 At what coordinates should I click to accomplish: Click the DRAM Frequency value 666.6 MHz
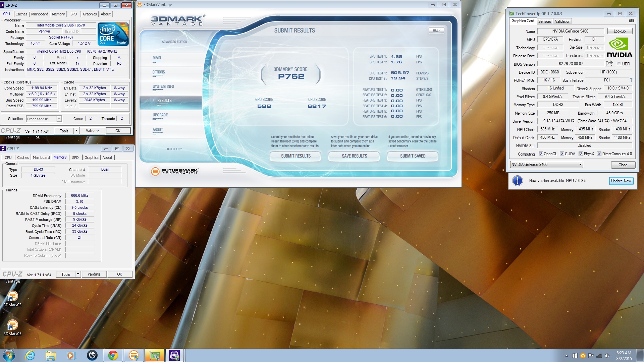tap(79, 195)
